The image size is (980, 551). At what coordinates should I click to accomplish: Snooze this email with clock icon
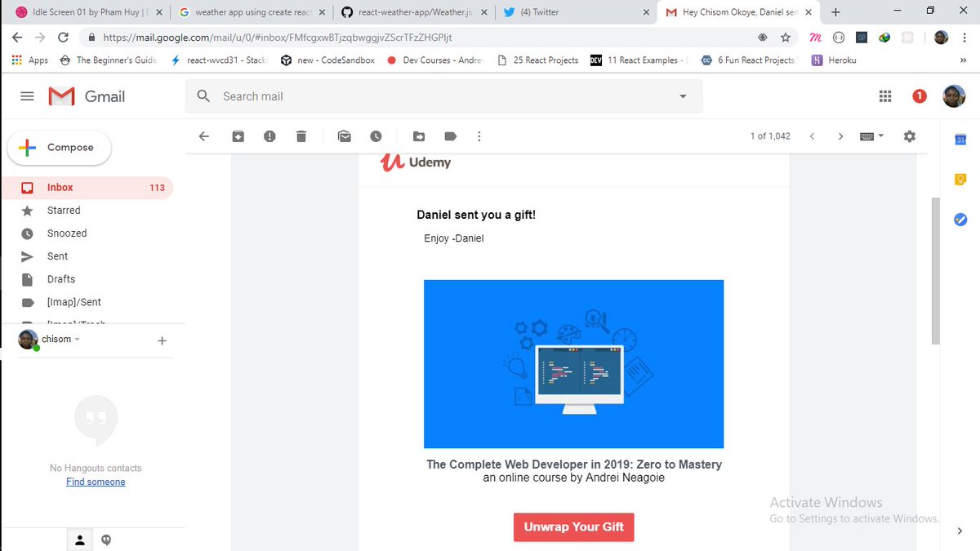[x=376, y=136]
